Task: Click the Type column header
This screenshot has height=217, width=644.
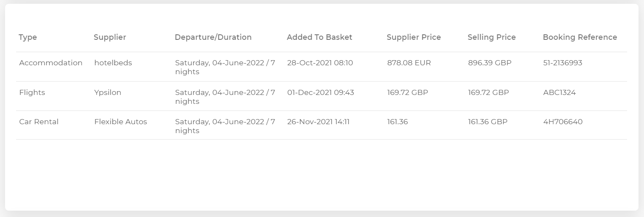Action: pyautogui.click(x=28, y=37)
